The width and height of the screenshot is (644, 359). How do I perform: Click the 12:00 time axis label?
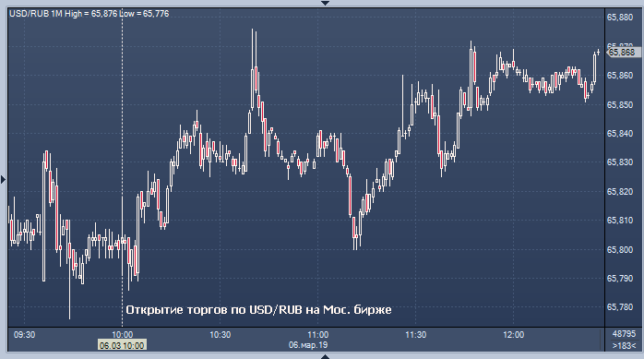513,335
